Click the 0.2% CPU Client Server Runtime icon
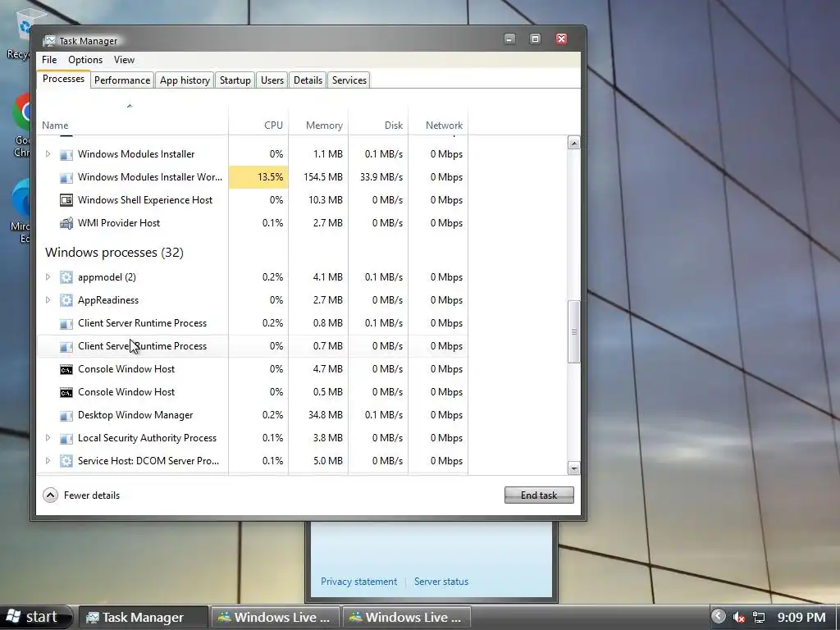840x630 pixels. 66,323
